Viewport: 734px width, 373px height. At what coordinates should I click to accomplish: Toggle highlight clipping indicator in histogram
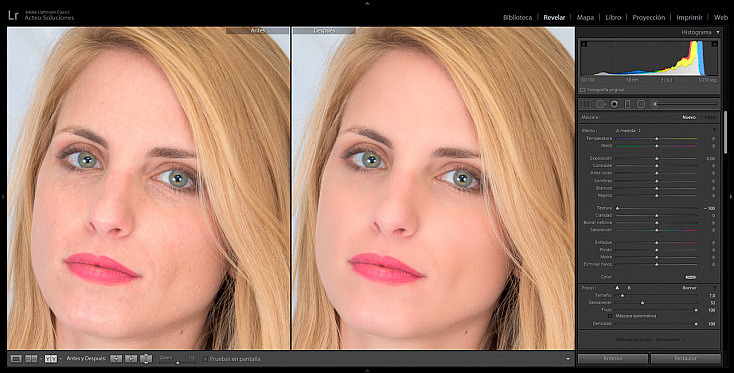714,44
